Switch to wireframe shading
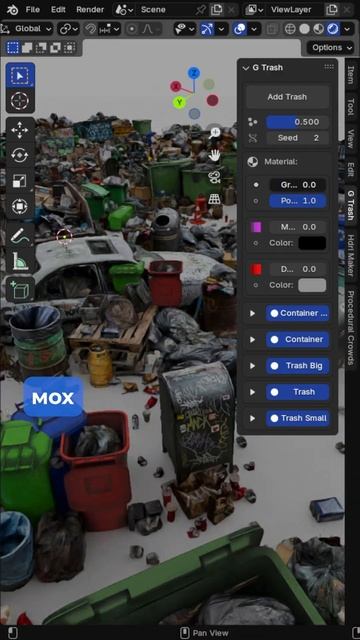The width and height of the screenshot is (360, 640). (290, 29)
